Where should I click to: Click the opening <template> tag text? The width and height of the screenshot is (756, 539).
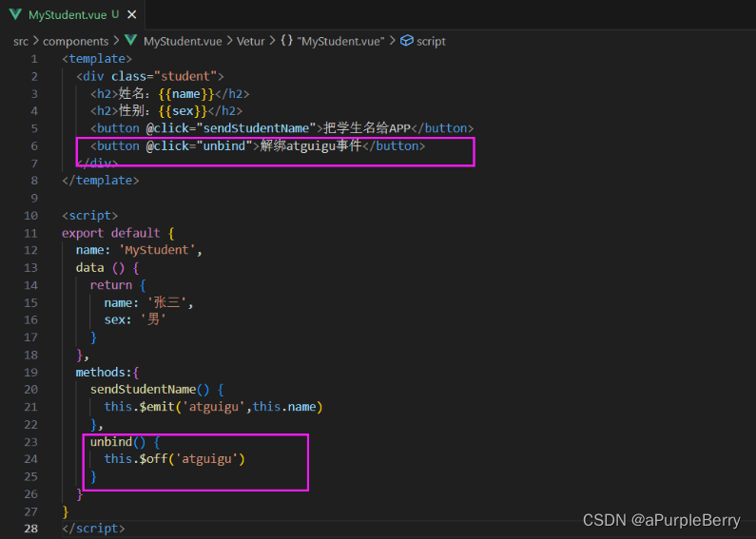pos(97,59)
